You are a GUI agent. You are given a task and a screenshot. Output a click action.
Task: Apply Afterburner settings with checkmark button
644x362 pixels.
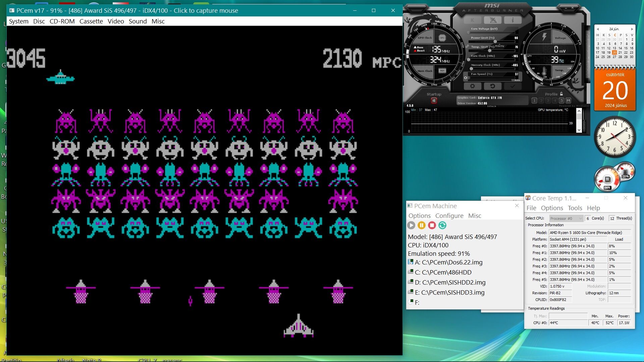513,86
